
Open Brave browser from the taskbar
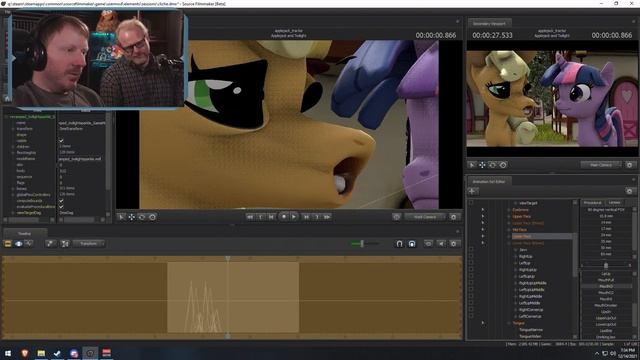pos(24,353)
